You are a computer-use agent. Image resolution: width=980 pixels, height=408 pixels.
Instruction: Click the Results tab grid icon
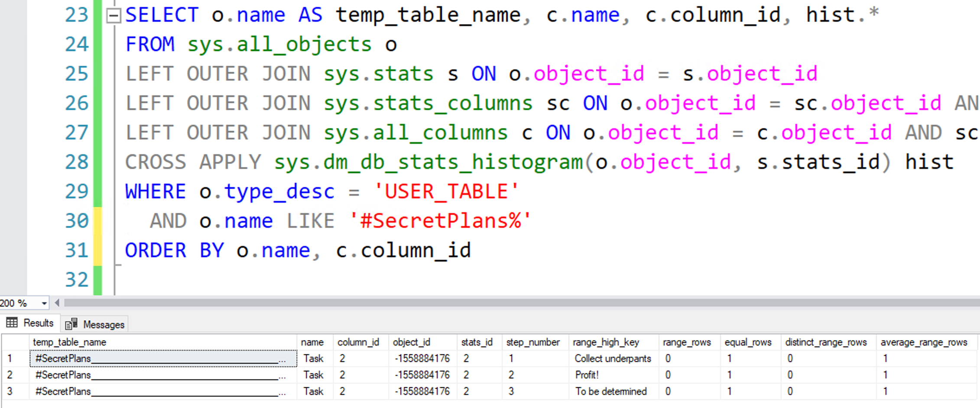[12, 323]
